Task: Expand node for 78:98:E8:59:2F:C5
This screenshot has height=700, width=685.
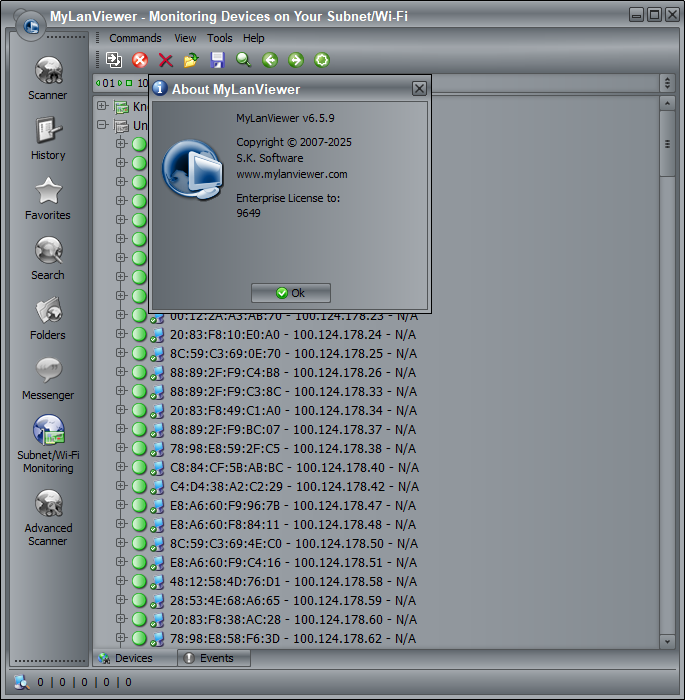Action: pos(120,447)
